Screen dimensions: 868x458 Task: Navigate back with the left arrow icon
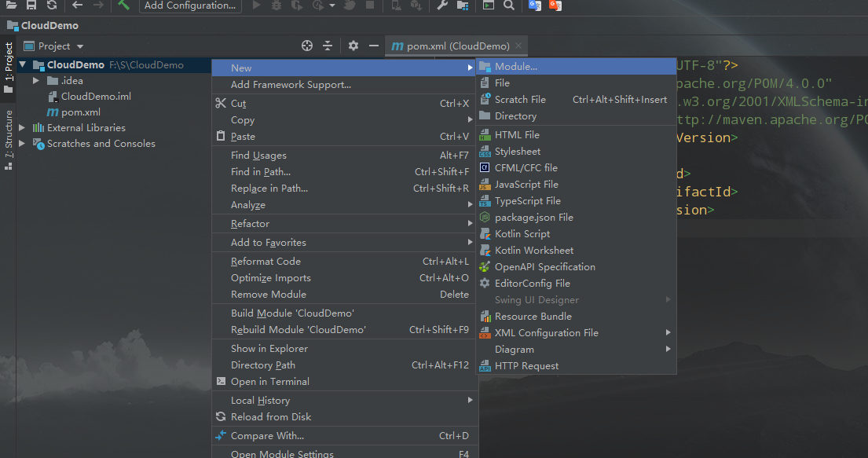click(x=78, y=5)
